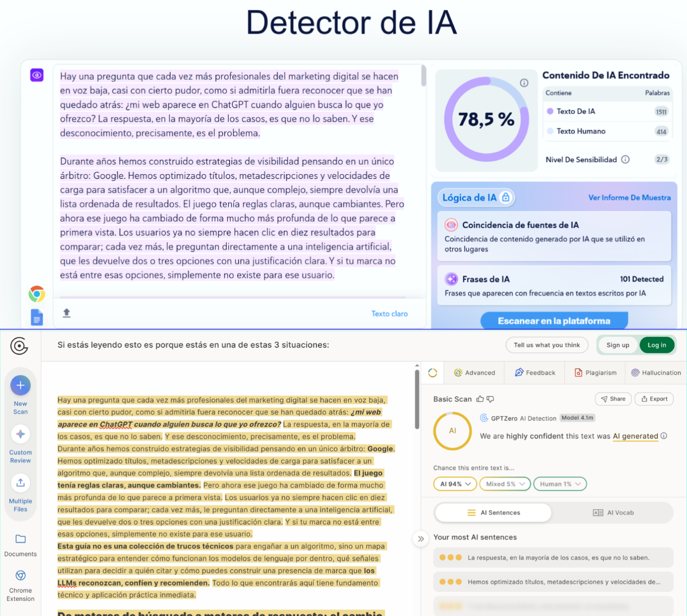Select the AI Sentences tab
Viewport: 687px width, 616px height.
(493, 512)
